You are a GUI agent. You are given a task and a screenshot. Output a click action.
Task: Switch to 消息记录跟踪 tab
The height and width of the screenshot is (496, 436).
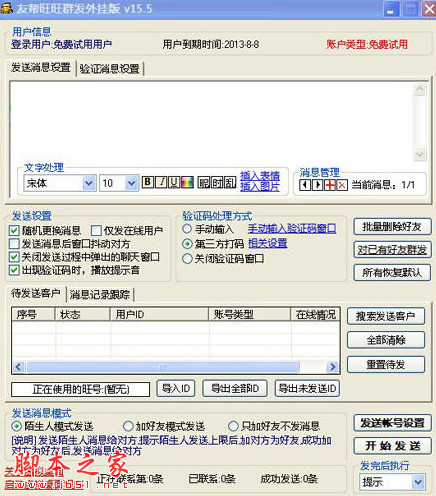100,294
